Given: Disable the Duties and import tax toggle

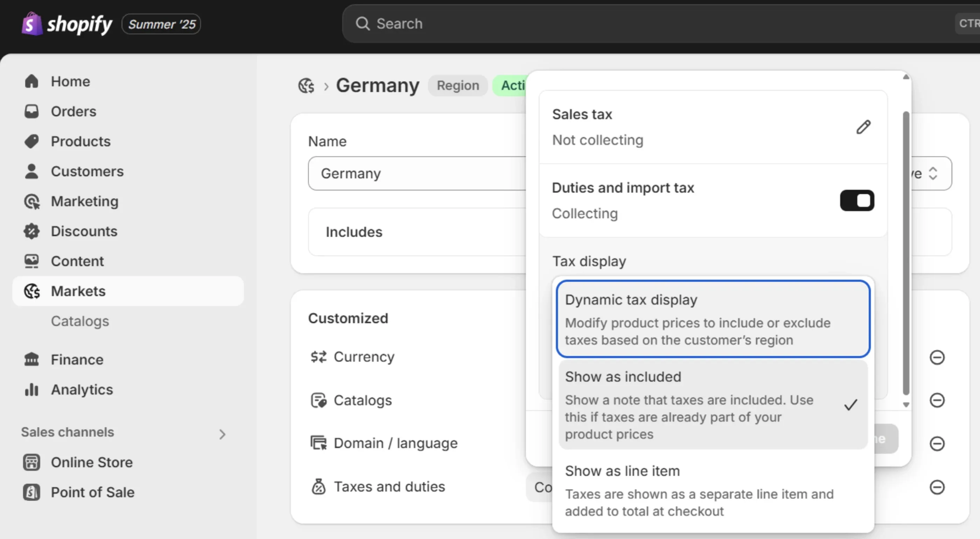Looking at the screenshot, I should coord(857,201).
